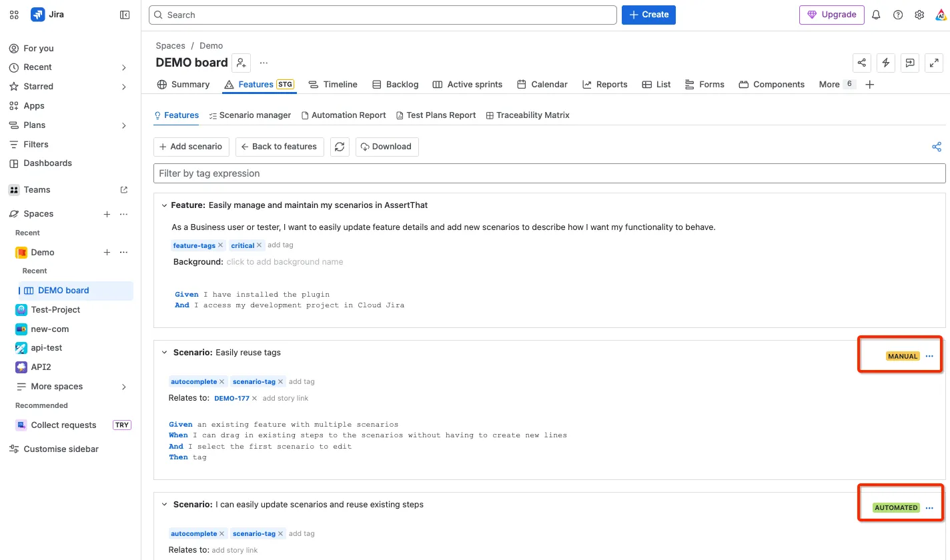Click the share icon in the board header
The image size is (950, 560).
(x=862, y=63)
